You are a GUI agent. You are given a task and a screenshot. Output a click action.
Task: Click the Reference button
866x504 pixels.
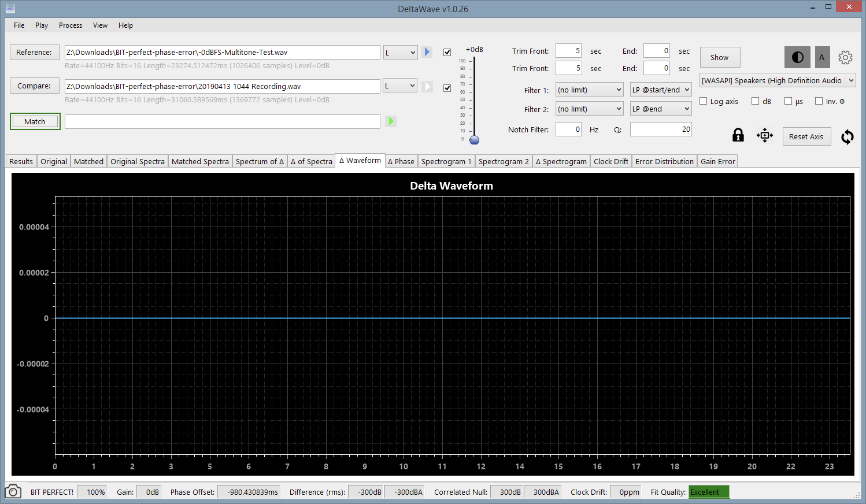(x=34, y=52)
